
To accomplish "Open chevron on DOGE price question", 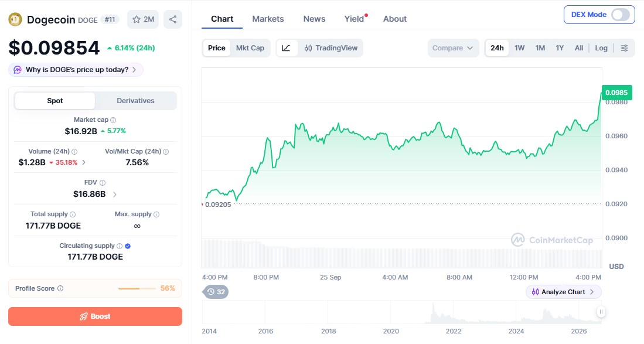I will pos(134,70).
